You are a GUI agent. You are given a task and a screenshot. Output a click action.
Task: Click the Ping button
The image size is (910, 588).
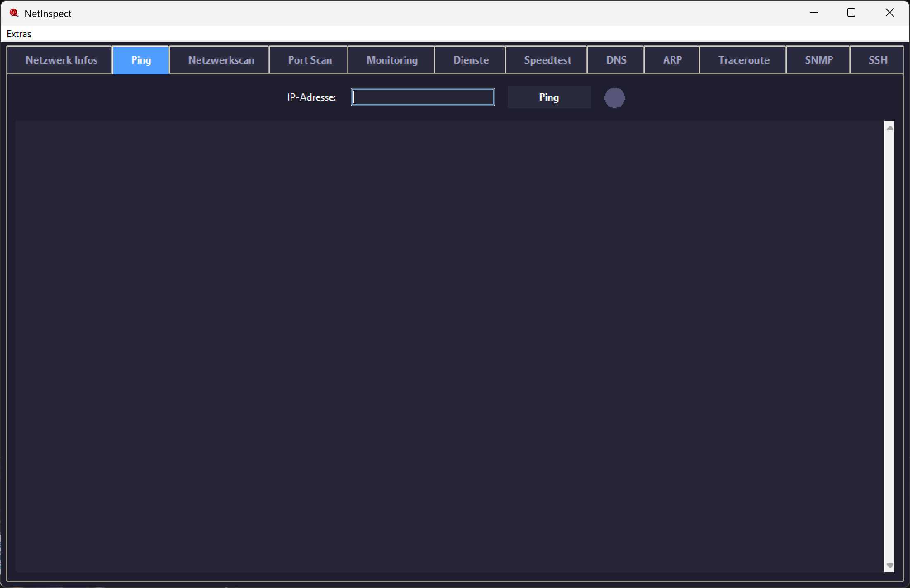(x=549, y=97)
